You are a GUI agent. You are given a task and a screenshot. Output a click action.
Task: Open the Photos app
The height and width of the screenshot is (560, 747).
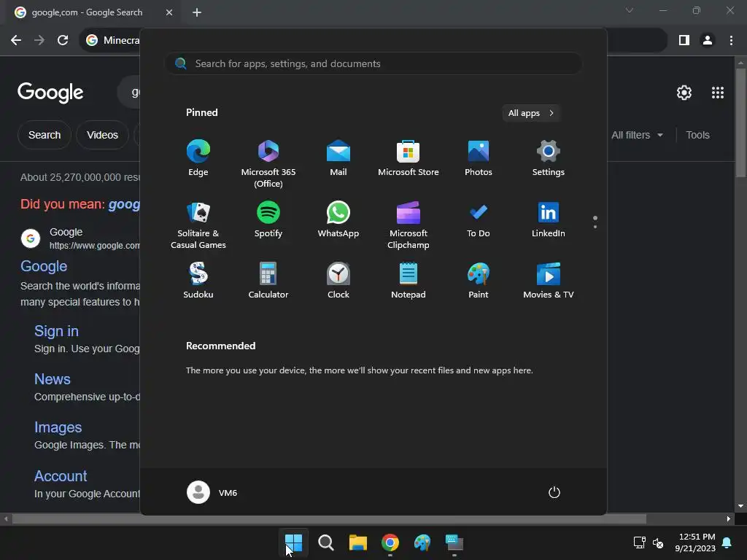click(479, 158)
